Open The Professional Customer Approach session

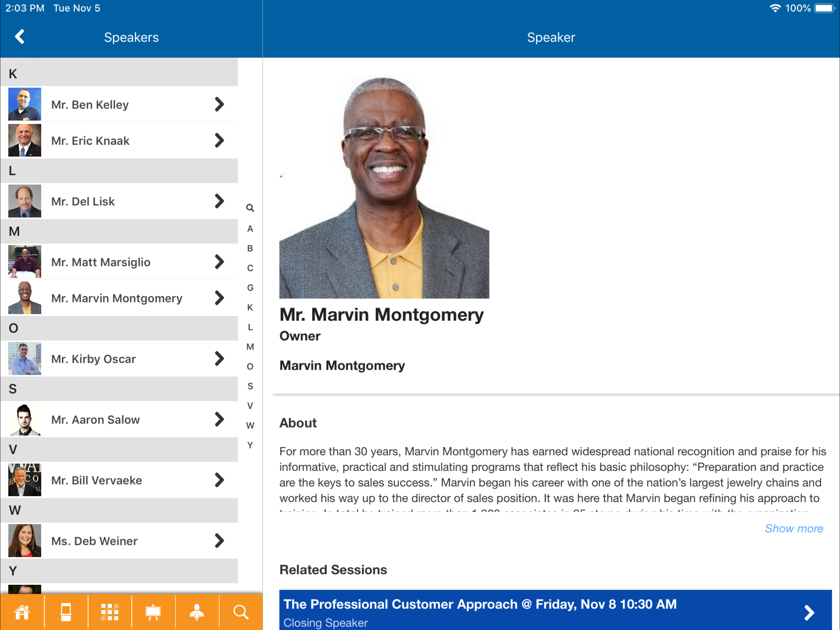click(x=555, y=610)
